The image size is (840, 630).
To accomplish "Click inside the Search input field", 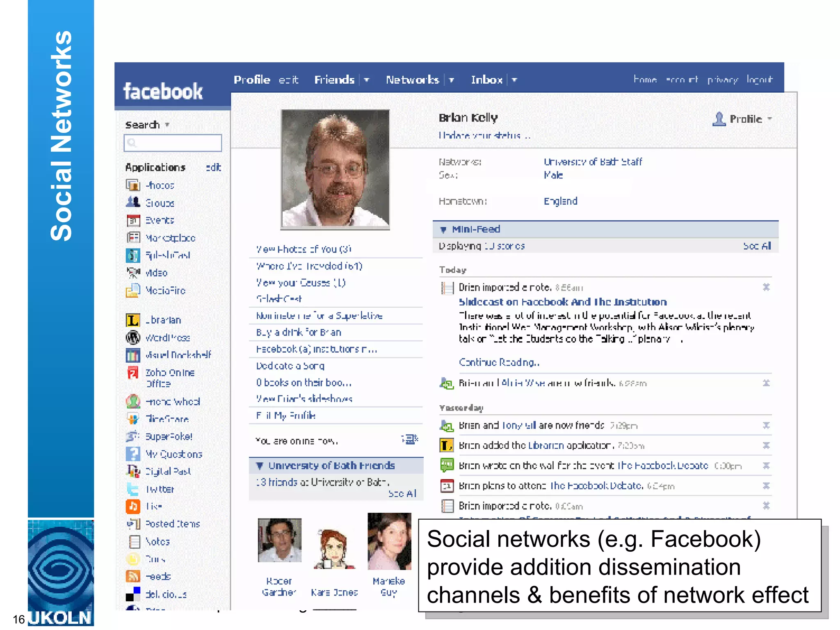I will coord(173,143).
